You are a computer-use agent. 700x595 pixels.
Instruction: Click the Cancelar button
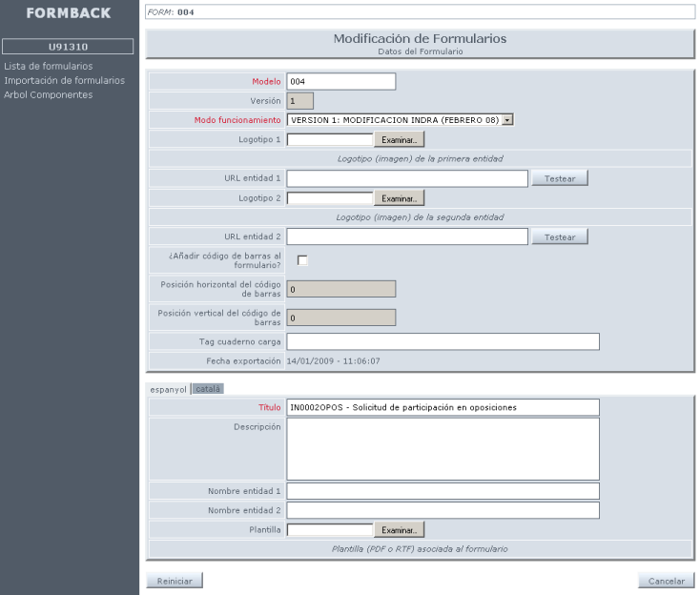click(666, 581)
